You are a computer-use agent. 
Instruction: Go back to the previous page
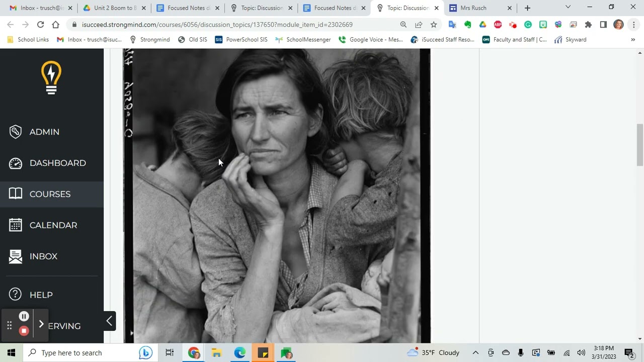tap(11, 25)
